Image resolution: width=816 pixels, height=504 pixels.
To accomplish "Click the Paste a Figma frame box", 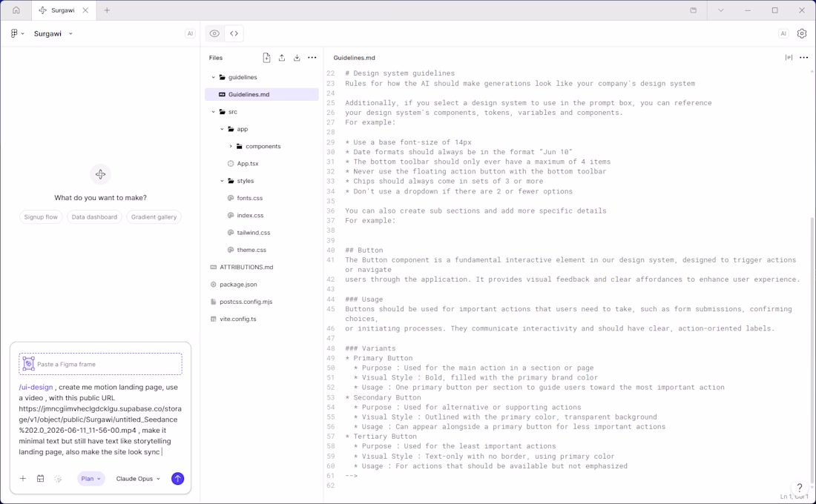I will tap(100, 364).
